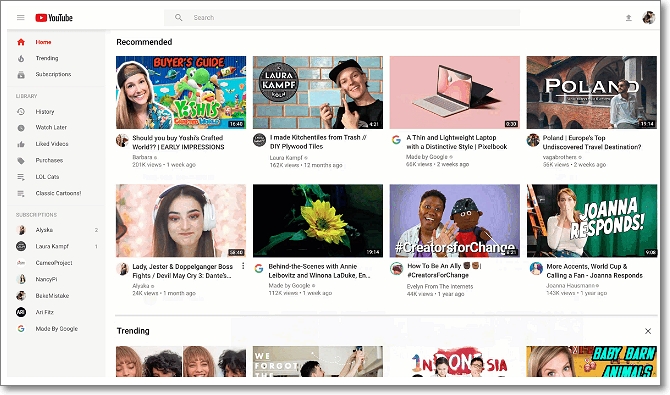The width and height of the screenshot is (670, 395).
Task: Click the Trending flame icon
Action: pos(21,59)
